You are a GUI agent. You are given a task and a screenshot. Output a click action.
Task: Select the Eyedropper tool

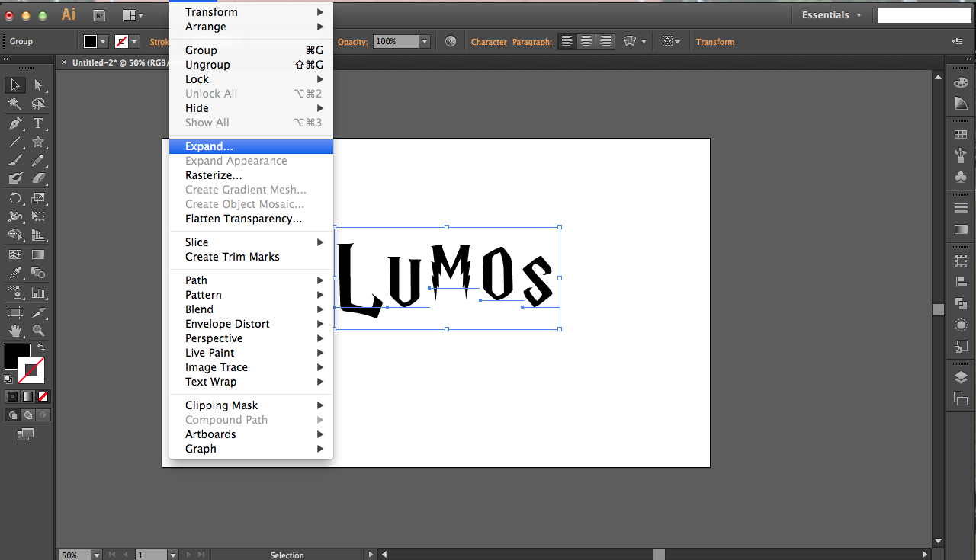click(15, 274)
